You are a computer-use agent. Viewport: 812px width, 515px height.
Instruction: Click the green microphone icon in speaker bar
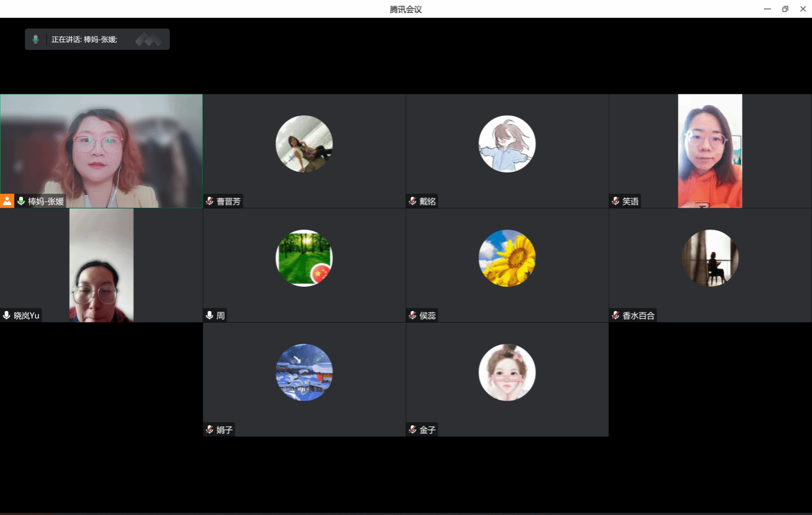coord(36,40)
